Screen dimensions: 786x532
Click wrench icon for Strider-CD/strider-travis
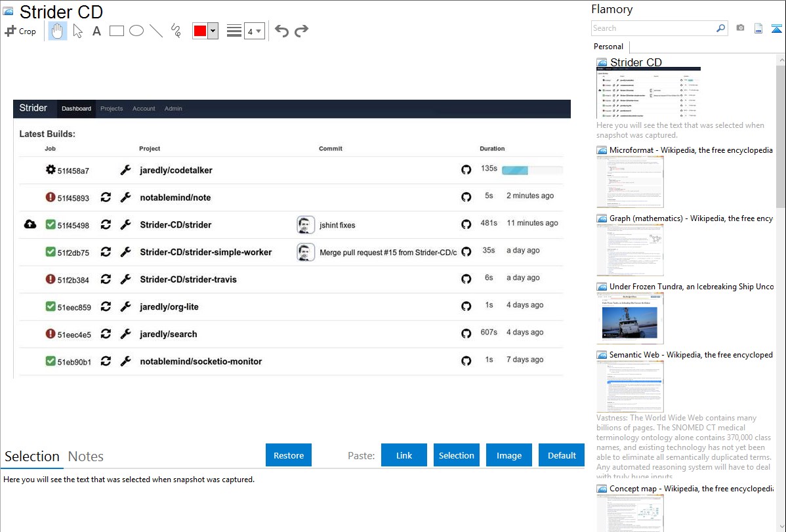(125, 279)
